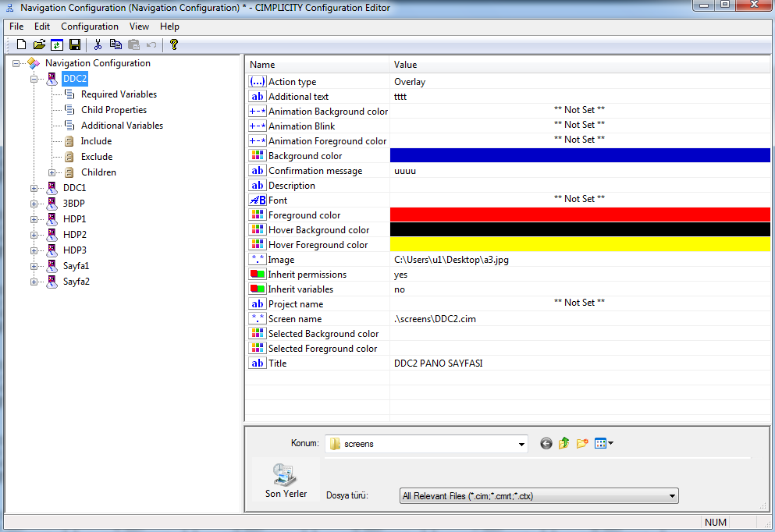Click the New file toolbar icon
Viewport: 775px width, 532px height.
tap(21, 44)
